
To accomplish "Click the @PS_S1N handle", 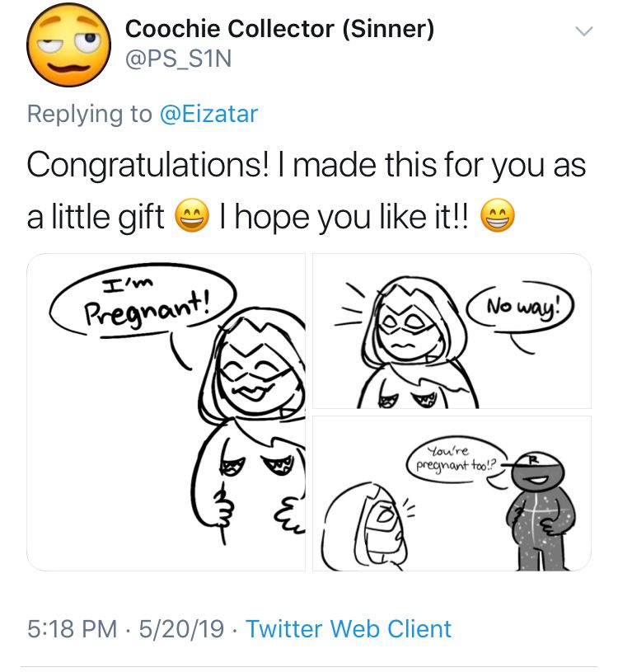I will click(x=178, y=59).
